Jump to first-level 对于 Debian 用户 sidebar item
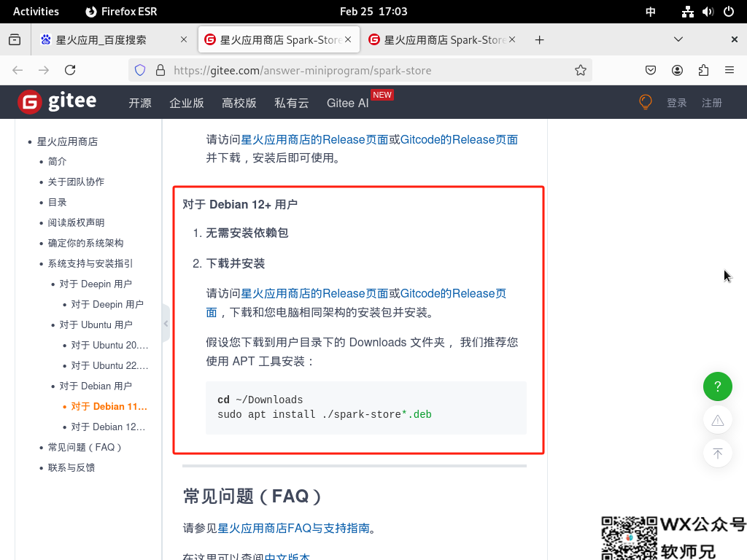The image size is (747, 560). (96, 386)
